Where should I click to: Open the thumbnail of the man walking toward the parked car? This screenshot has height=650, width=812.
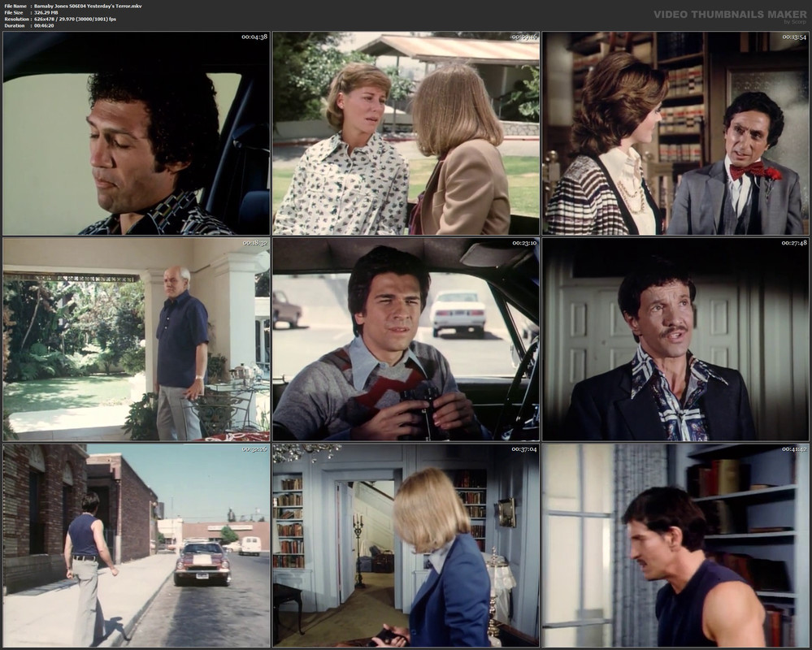(x=137, y=545)
